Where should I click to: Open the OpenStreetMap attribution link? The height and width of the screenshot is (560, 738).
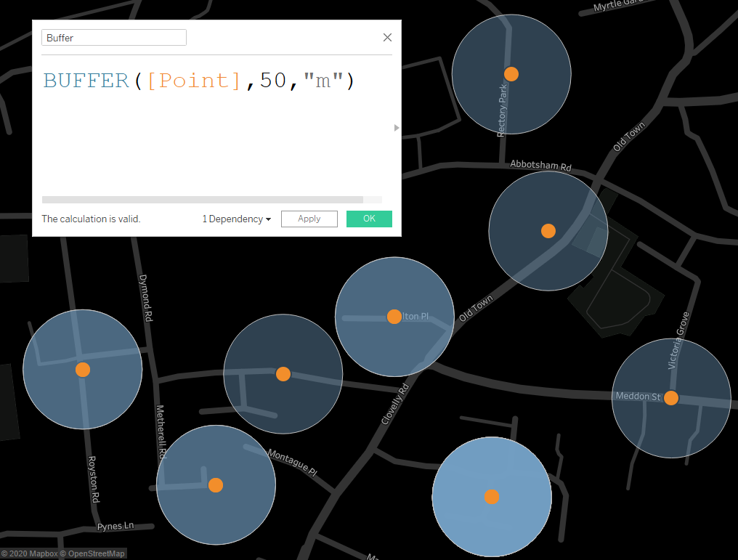(x=97, y=553)
